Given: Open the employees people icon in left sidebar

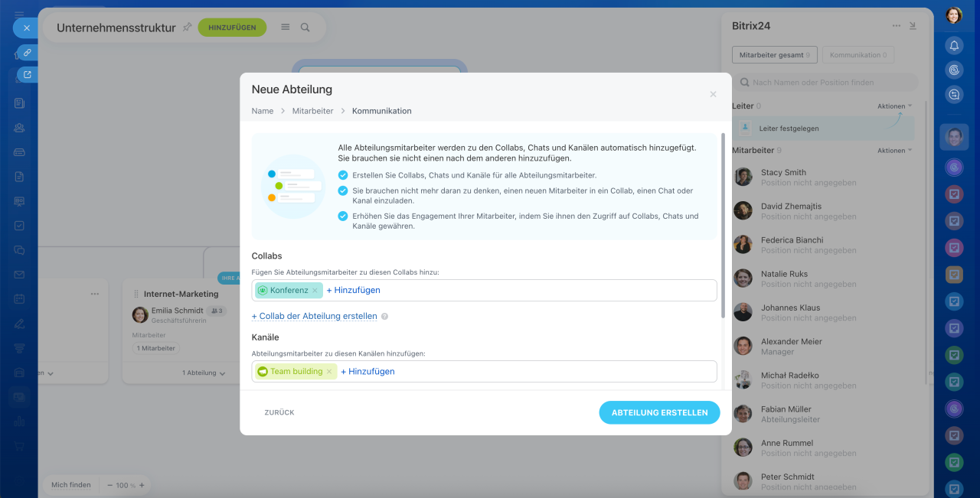Looking at the screenshot, I should coord(19,128).
